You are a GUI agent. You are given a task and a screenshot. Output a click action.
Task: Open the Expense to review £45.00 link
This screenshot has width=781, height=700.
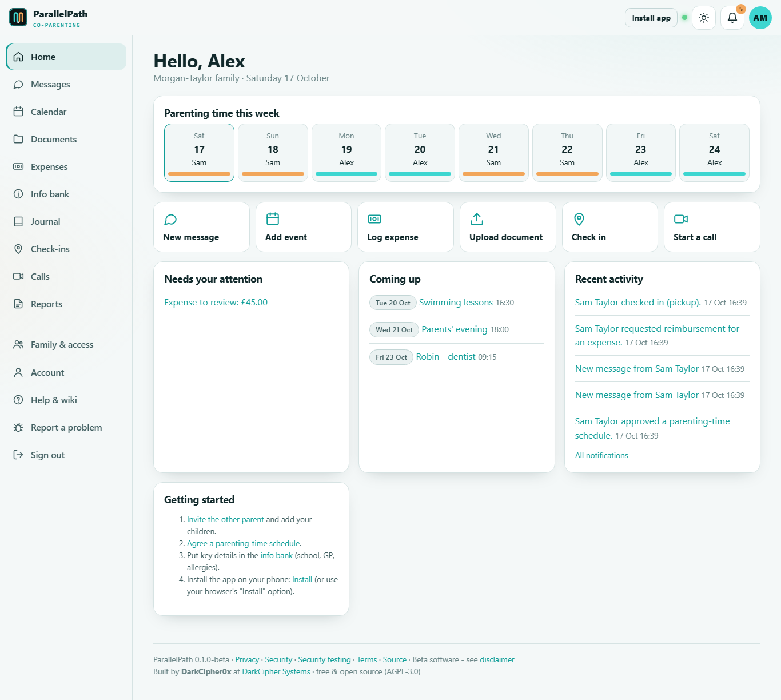[x=216, y=303]
